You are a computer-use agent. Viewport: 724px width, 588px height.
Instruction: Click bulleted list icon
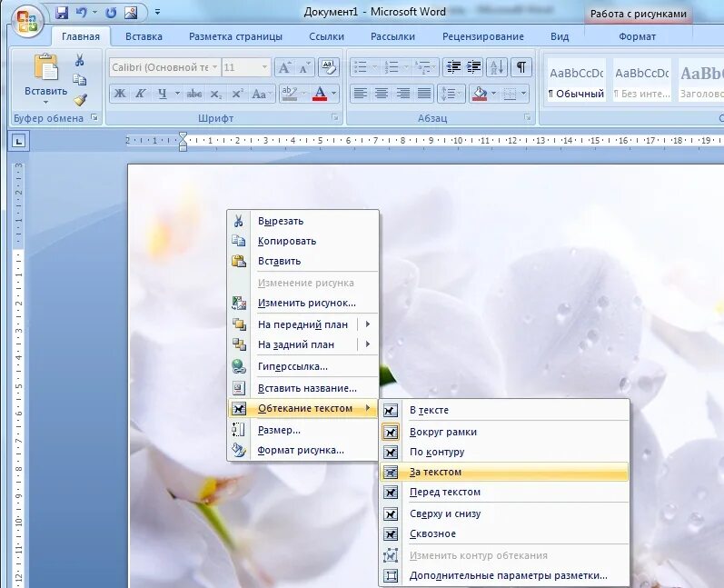pos(360,67)
